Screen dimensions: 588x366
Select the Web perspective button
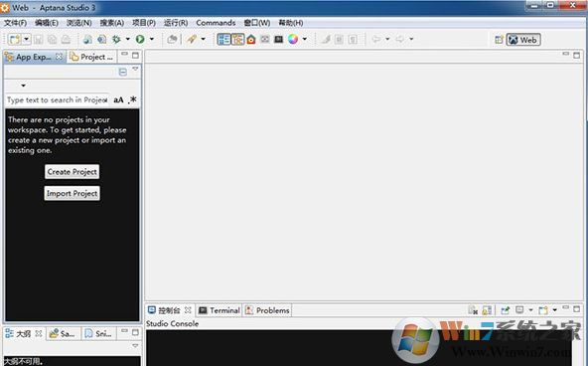pyautogui.click(x=523, y=40)
